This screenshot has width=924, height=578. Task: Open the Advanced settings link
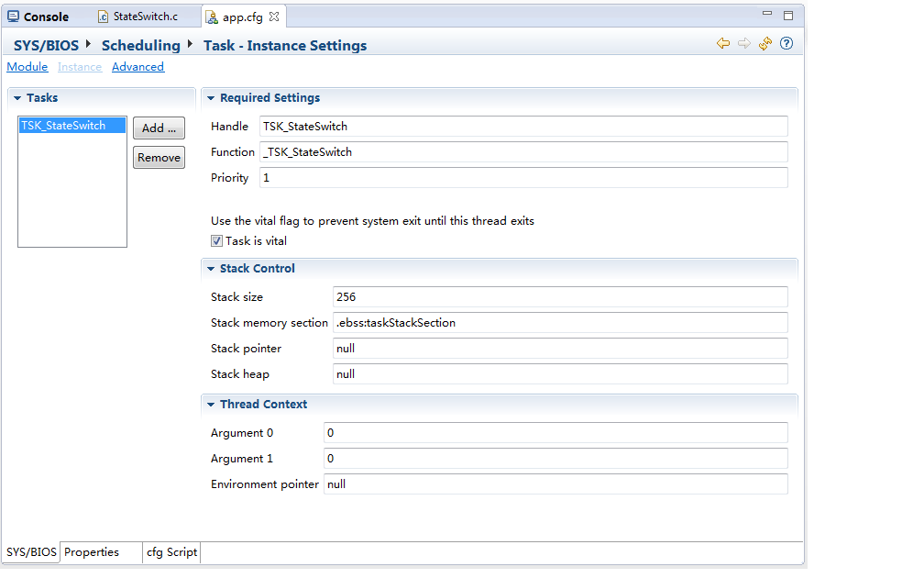click(x=137, y=67)
